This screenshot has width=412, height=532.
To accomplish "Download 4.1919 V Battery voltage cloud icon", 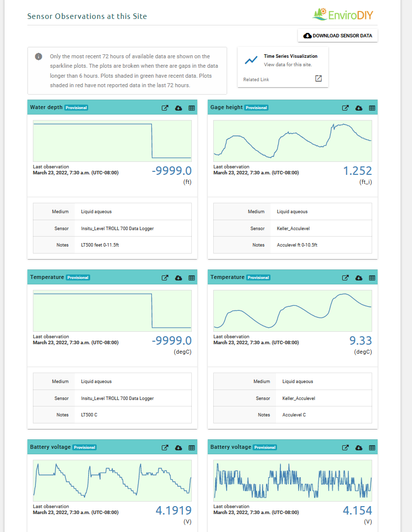I will [x=178, y=447].
